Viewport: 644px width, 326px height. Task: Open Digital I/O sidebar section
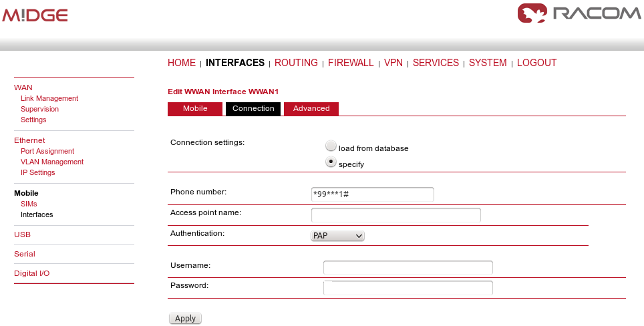31,273
